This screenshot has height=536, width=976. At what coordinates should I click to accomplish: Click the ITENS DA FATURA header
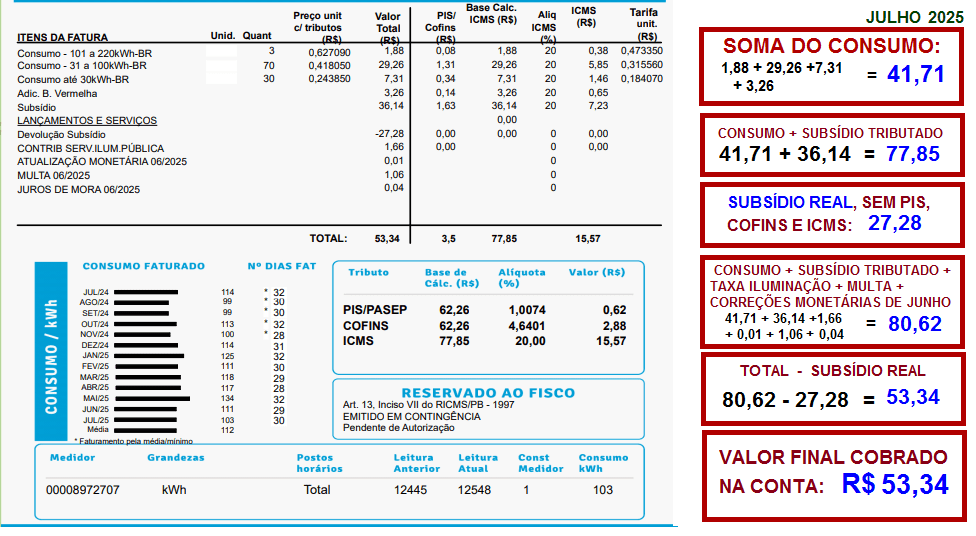63,37
